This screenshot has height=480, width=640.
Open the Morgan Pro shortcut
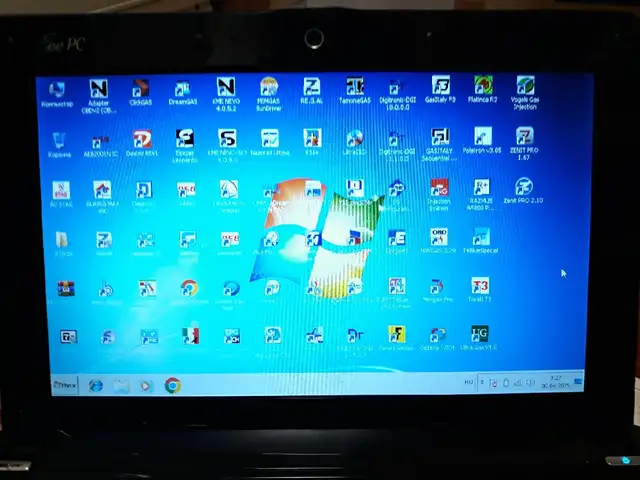click(437, 290)
